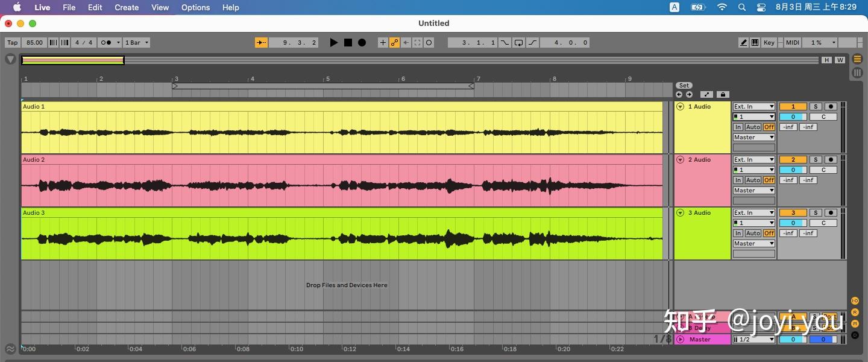Open the Ext. In input dropdown on 1 Audio
This screenshot has height=362, width=868.
coord(753,106)
